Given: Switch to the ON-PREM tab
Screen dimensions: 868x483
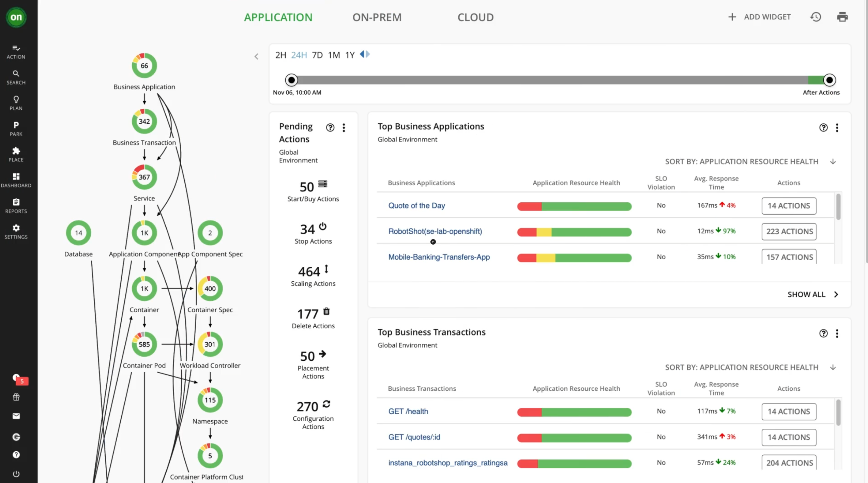Looking at the screenshot, I should [x=377, y=17].
